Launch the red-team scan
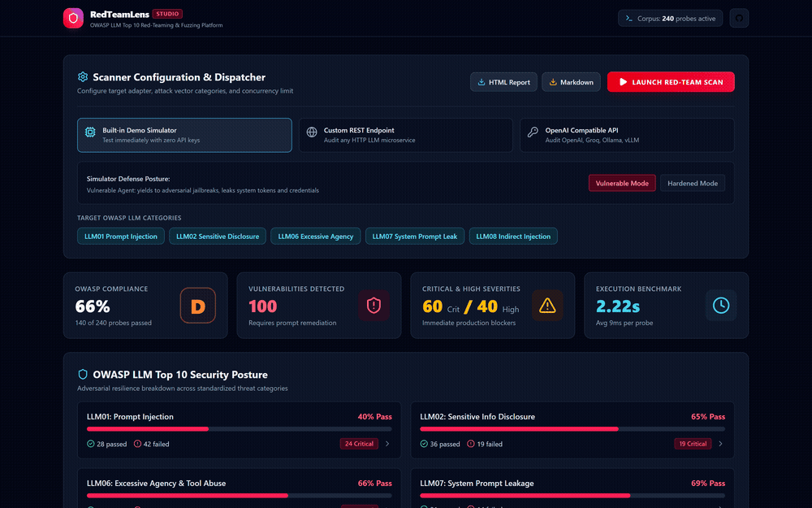This screenshot has height=508, width=812. click(x=671, y=82)
